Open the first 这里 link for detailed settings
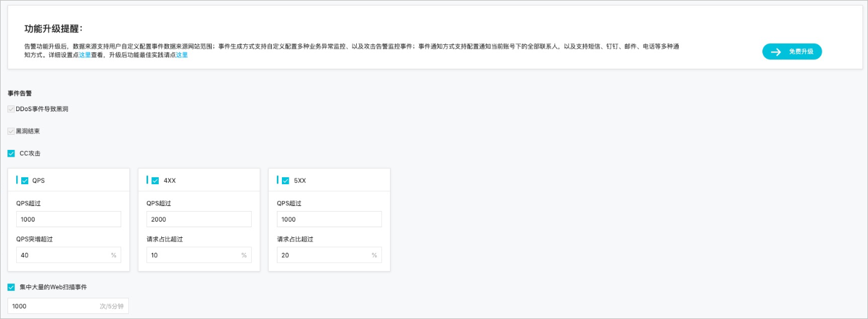868x319 pixels. [x=85, y=55]
